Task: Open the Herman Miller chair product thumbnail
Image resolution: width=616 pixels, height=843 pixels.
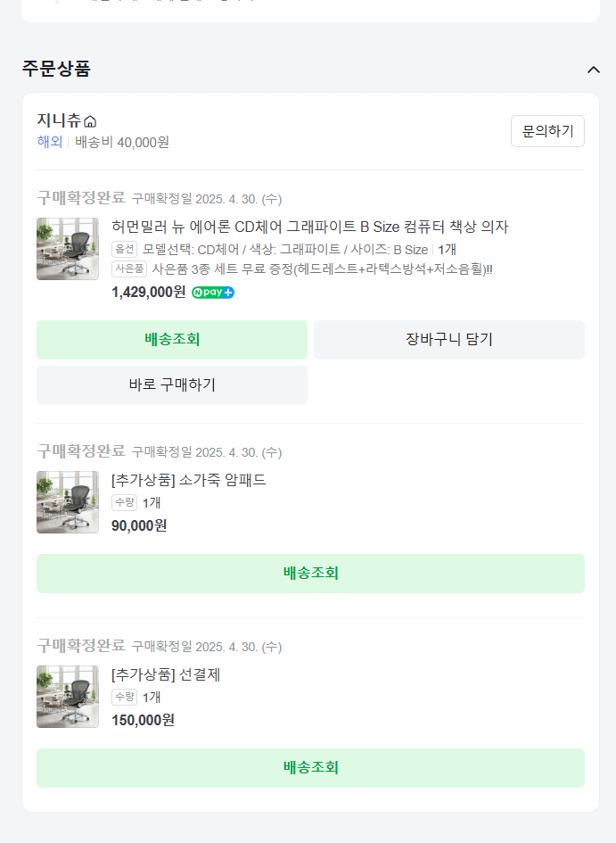Action: click(68, 249)
